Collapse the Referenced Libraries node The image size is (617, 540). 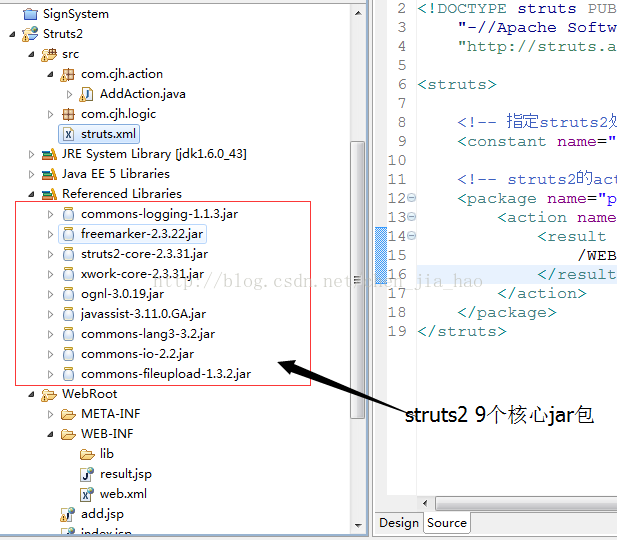(31, 194)
